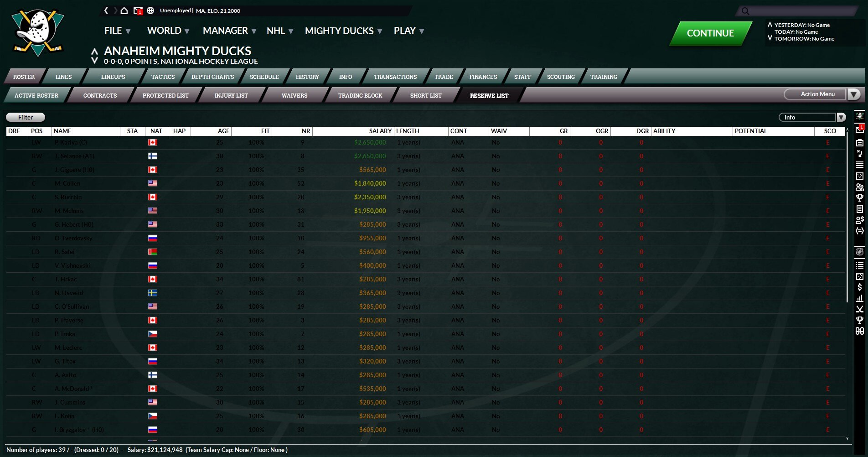Open the team trophy icon in the sidebar

pos(860,197)
